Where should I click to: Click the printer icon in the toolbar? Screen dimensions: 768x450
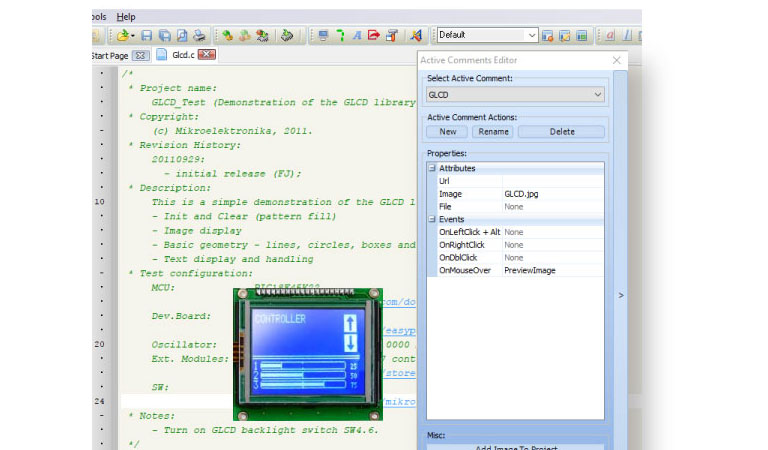coord(198,36)
